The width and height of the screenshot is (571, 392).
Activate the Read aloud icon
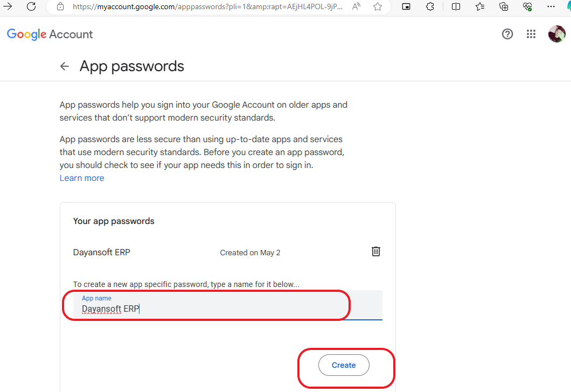click(356, 6)
